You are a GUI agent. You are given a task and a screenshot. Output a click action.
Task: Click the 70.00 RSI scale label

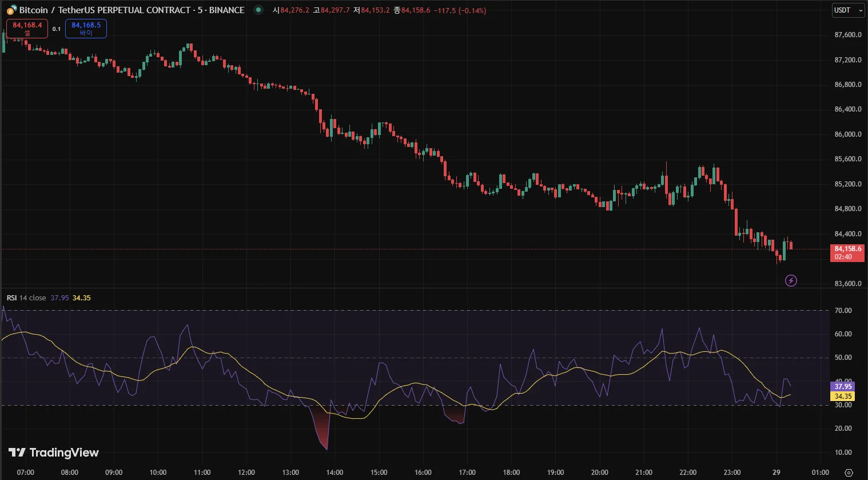pos(843,311)
